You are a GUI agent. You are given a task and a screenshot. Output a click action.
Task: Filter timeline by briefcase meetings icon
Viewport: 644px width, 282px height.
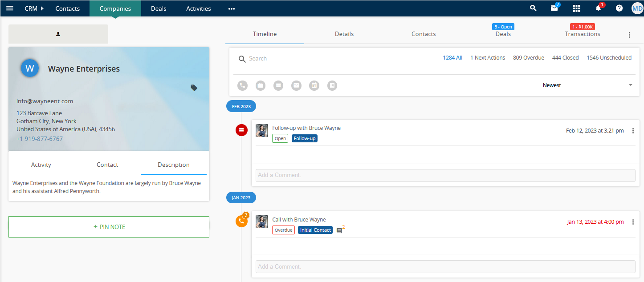pos(261,85)
